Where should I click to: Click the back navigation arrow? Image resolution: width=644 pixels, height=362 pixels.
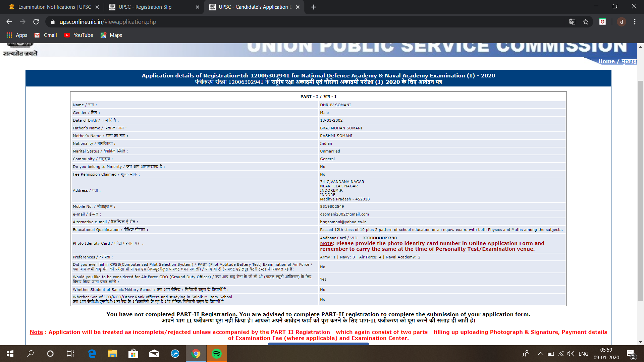[9, 22]
